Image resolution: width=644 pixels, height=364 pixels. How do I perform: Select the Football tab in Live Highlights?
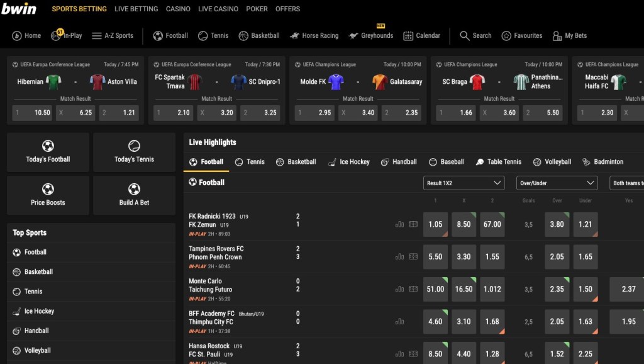(x=206, y=162)
